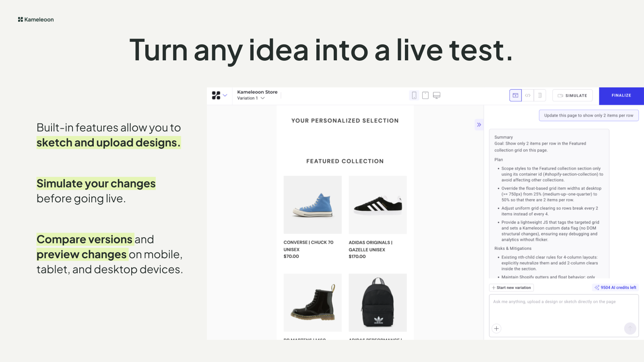Screen dimensions: 644x362
Task: Click the 'Turn any idea into a live test' headline
Action: tap(321, 51)
